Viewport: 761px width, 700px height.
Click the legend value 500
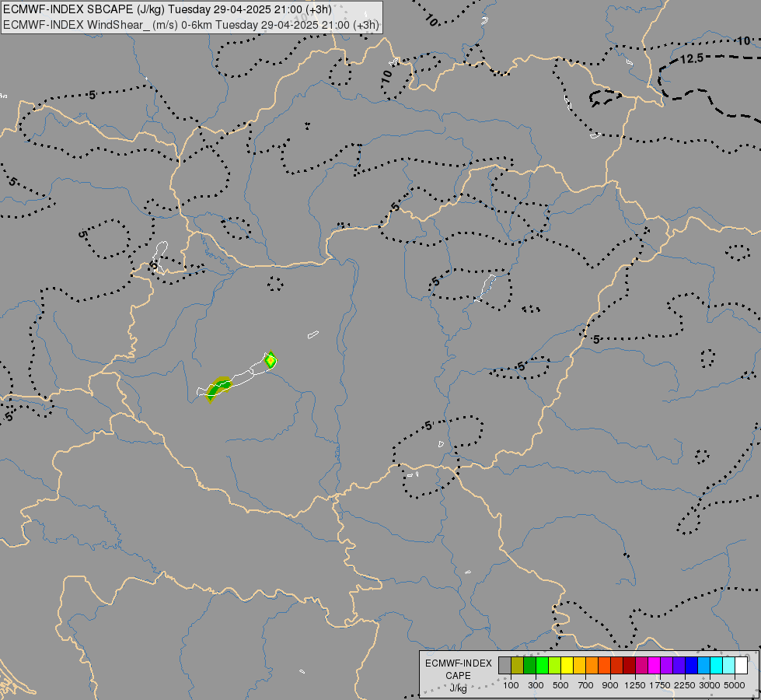tap(560, 685)
